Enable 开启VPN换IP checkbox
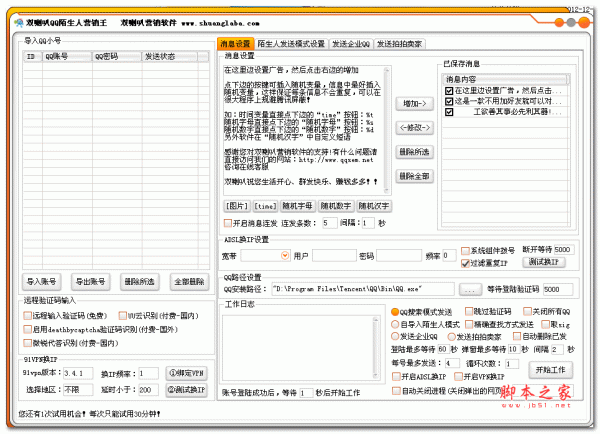600x434 pixels. point(458,377)
